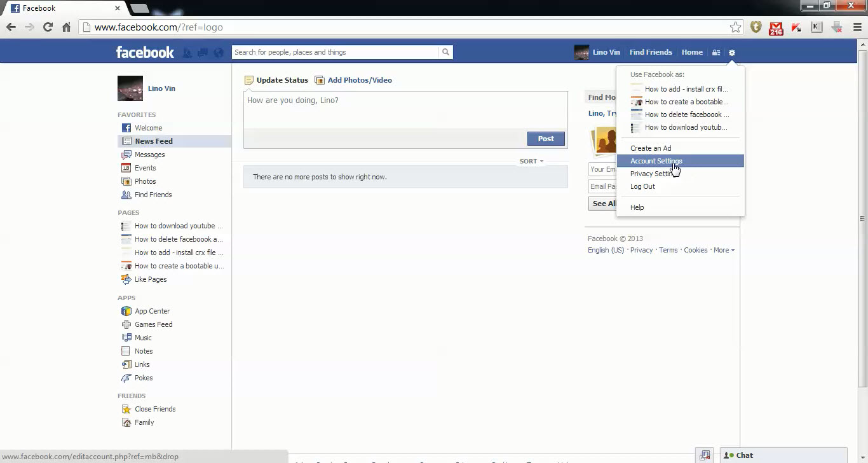Click the Facebook logo in header
The width and height of the screenshot is (868, 463).
[x=145, y=52]
